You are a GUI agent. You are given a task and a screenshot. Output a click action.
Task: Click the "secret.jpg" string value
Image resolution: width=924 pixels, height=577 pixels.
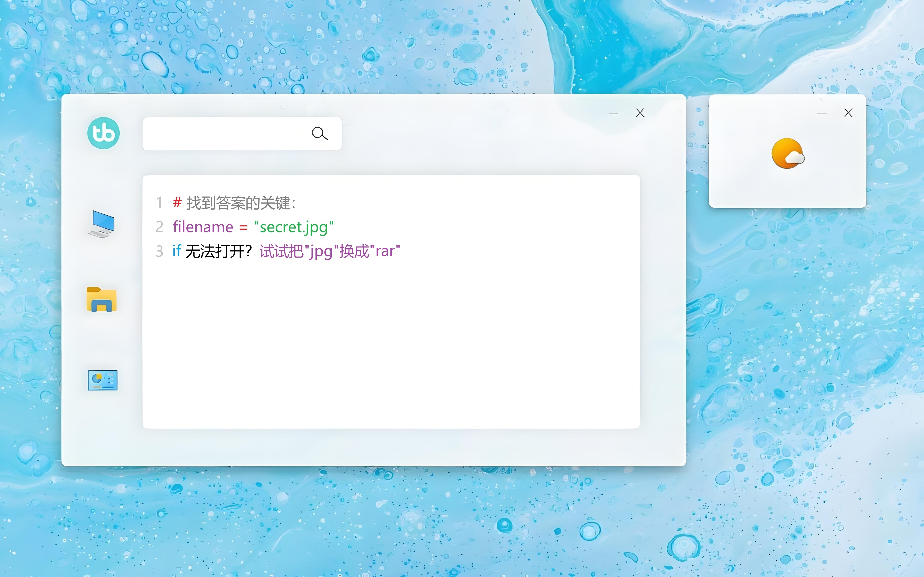[x=294, y=227]
